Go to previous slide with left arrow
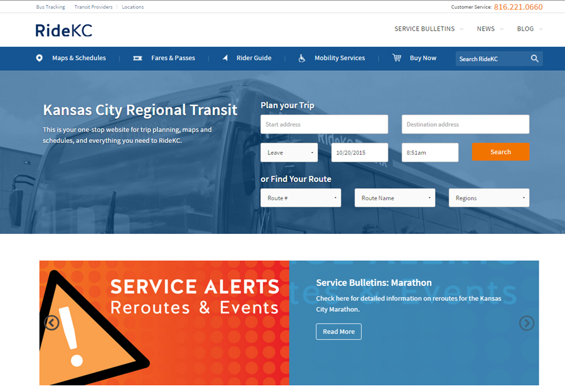The image size is (565, 392). (x=51, y=322)
